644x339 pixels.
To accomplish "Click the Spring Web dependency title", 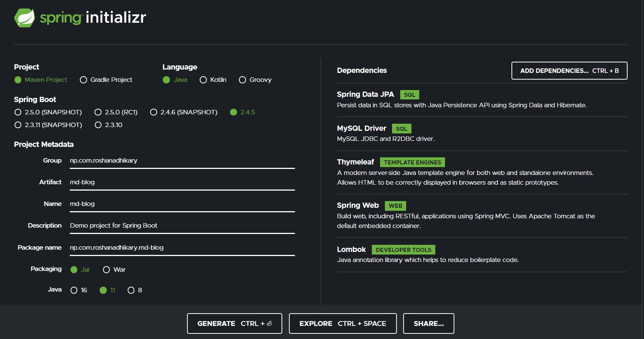I will (358, 205).
